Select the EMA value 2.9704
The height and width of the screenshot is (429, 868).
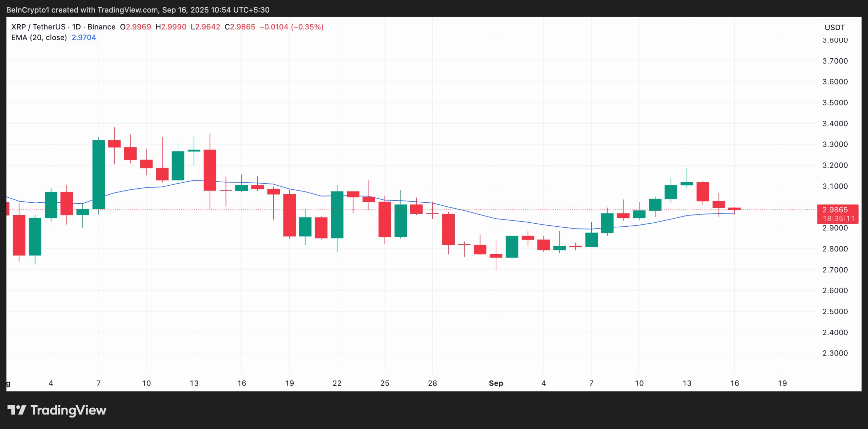pyautogui.click(x=83, y=38)
